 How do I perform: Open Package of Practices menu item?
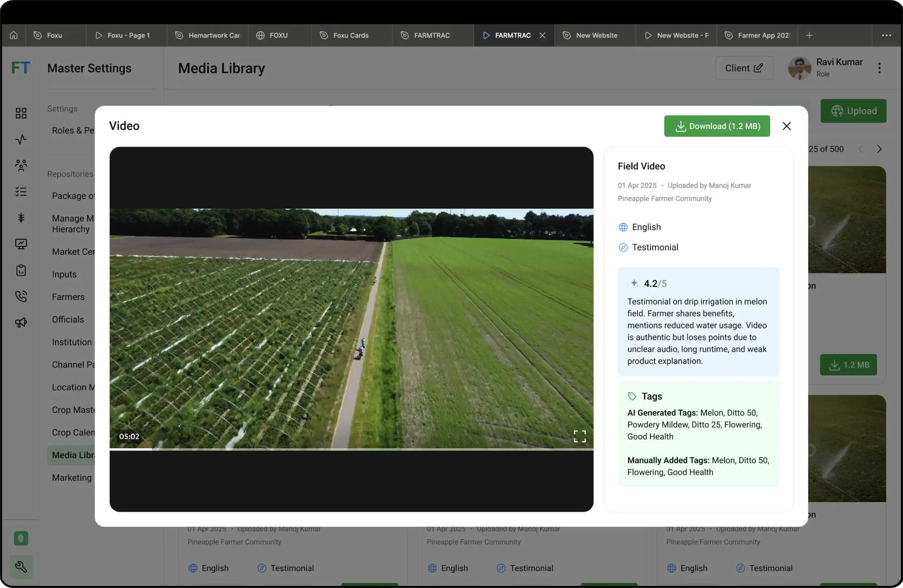point(73,196)
